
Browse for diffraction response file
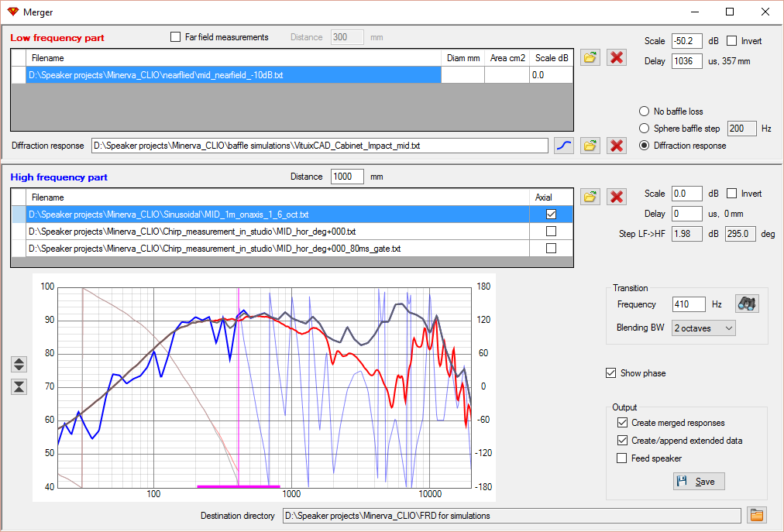(590, 146)
